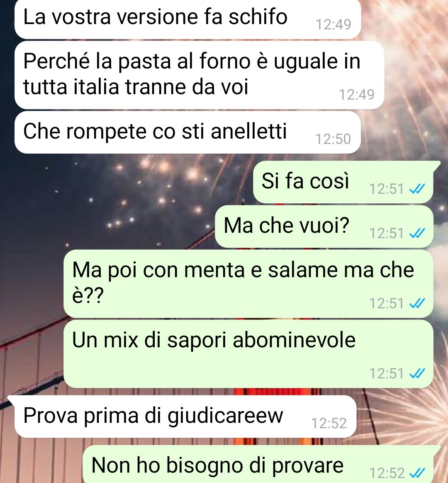Select the 'Ma poi con menta e salame' message
This screenshot has width=448, height=483.
click(x=248, y=284)
